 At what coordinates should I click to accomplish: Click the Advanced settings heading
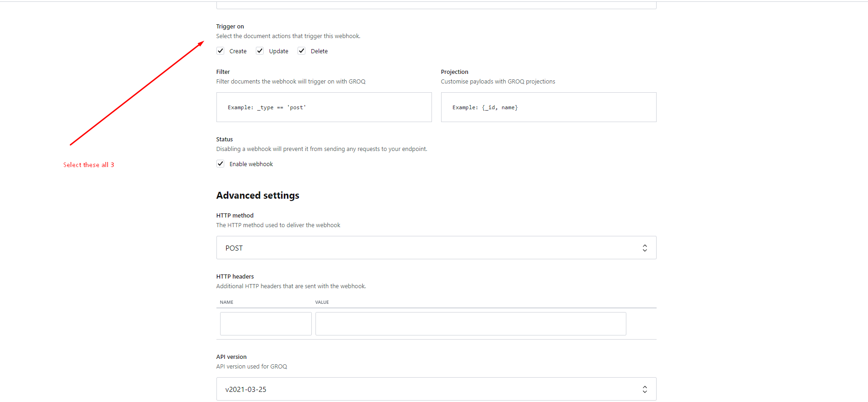(x=258, y=195)
